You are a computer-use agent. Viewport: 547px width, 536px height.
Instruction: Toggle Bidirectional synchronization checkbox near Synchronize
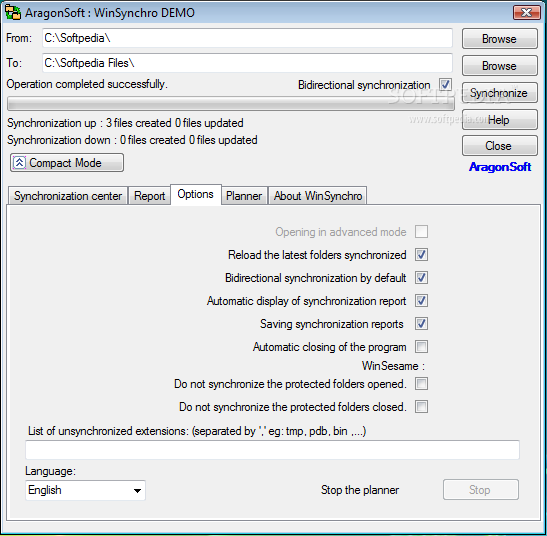[x=445, y=84]
